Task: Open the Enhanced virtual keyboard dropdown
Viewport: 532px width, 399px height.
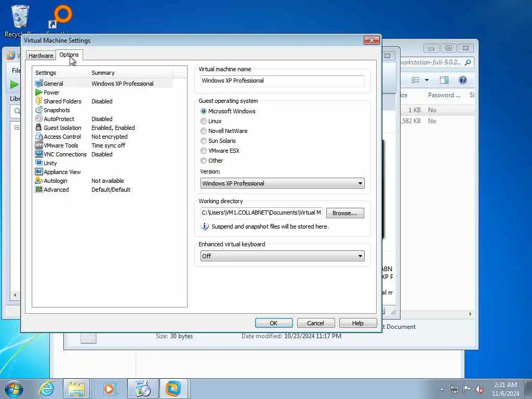Action: coord(282,256)
